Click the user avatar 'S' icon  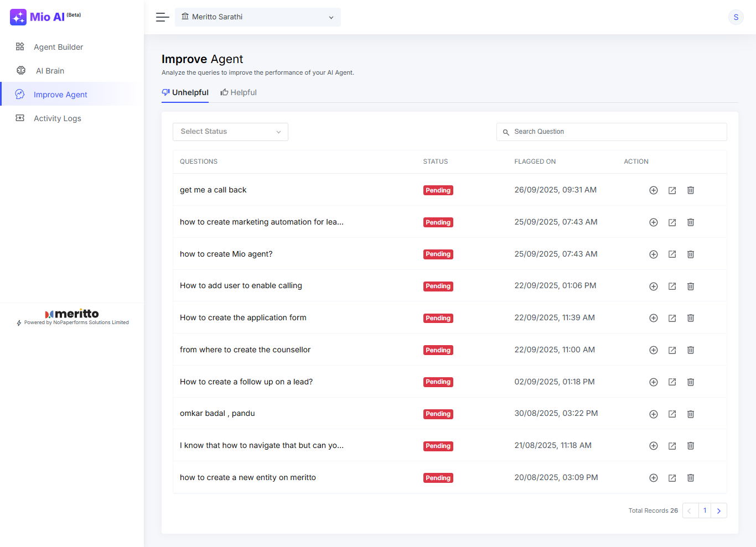coord(736,17)
